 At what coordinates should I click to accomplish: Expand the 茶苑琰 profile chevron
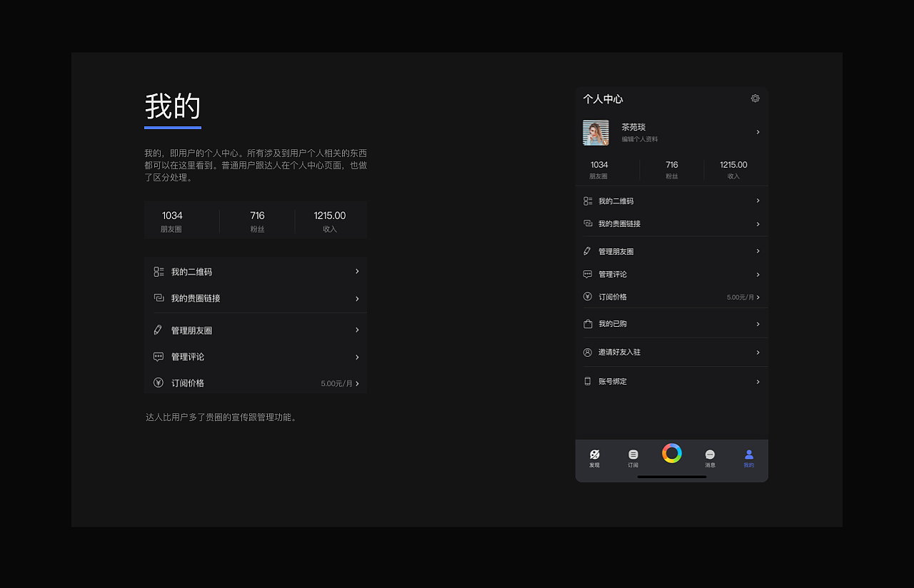click(758, 132)
